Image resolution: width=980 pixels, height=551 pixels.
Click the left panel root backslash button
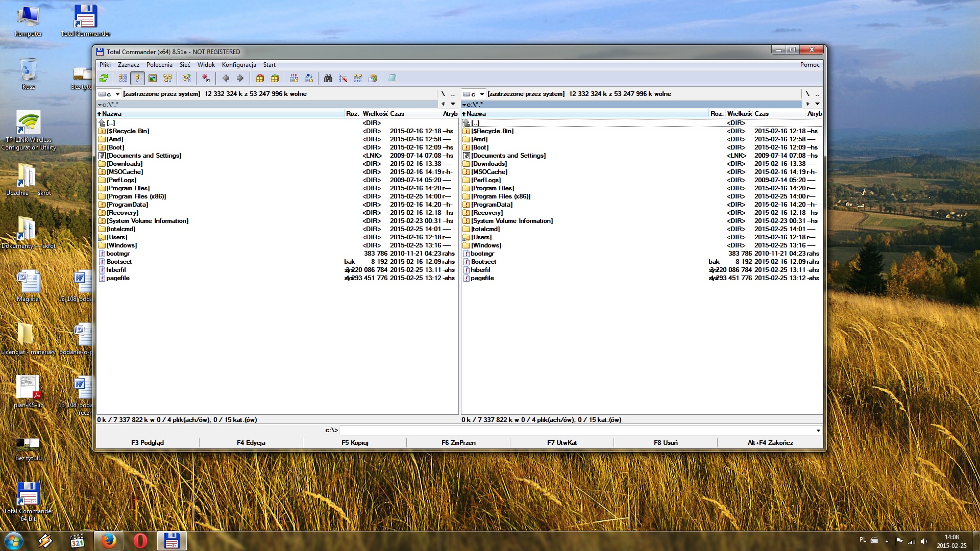pyautogui.click(x=443, y=94)
